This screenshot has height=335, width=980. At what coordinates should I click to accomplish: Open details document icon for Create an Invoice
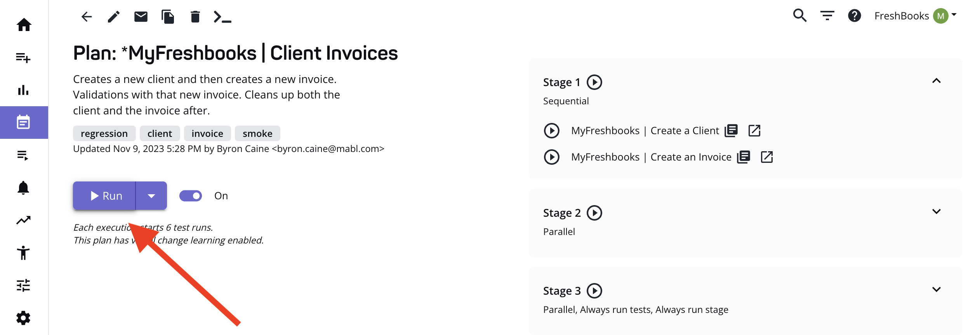[x=744, y=157]
